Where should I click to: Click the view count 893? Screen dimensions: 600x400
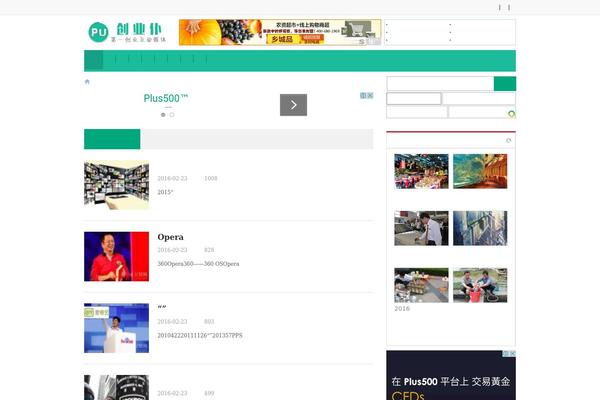[209, 322]
